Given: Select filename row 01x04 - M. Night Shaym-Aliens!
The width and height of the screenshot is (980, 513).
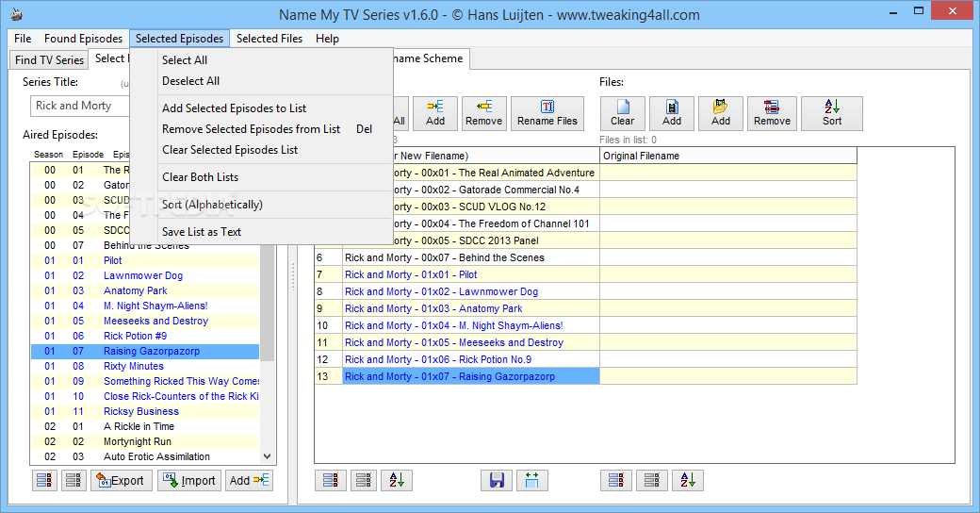Looking at the screenshot, I should [471, 325].
